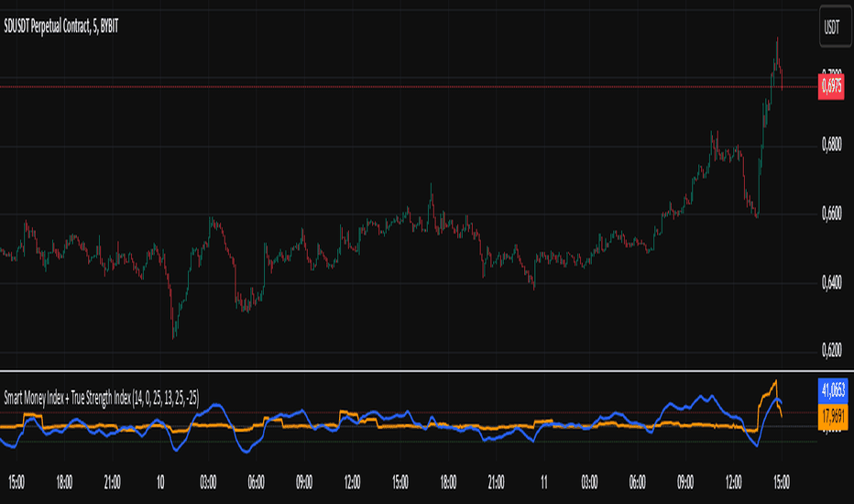The height and width of the screenshot is (504, 854).
Task: Open the USDT currency selector
Action: pos(832,27)
